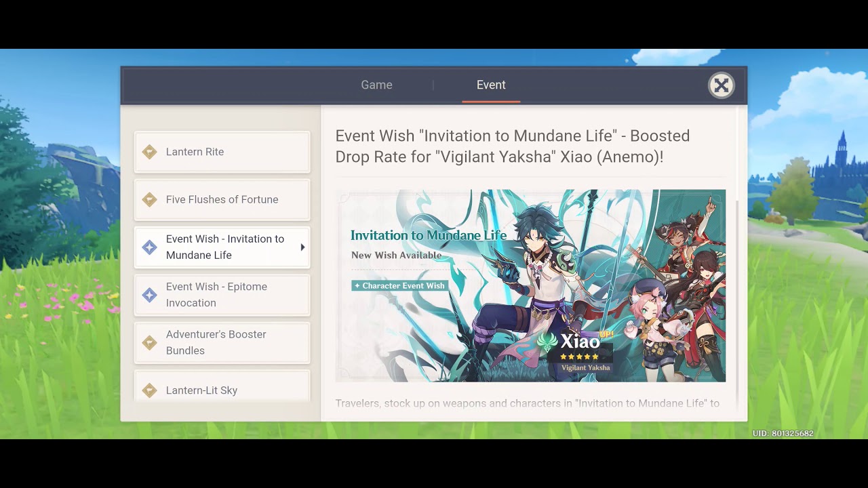The width and height of the screenshot is (868, 488).
Task: Open the Lantern Rite notice
Action: click(x=222, y=152)
